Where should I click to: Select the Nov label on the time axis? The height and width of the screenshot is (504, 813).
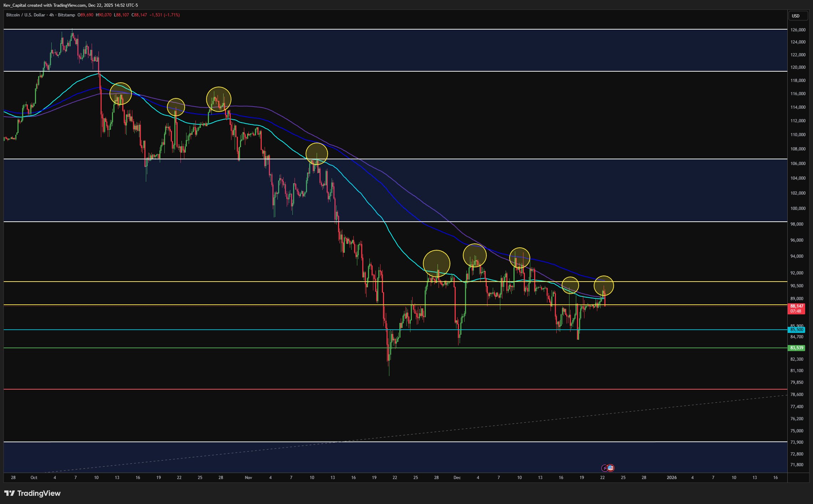coord(248,478)
